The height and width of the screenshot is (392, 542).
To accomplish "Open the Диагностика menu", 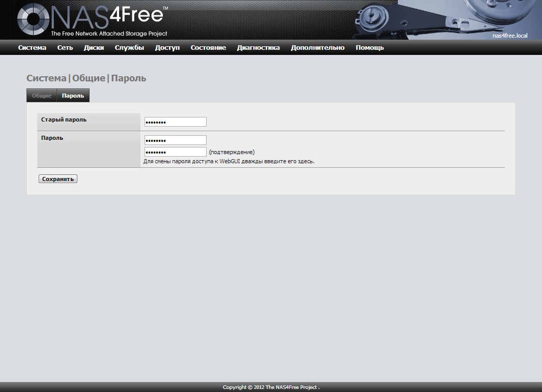I will (x=258, y=48).
